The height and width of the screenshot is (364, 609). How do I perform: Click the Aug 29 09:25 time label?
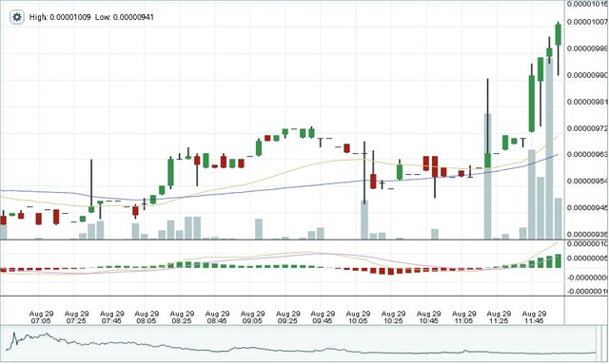(x=288, y=317)
